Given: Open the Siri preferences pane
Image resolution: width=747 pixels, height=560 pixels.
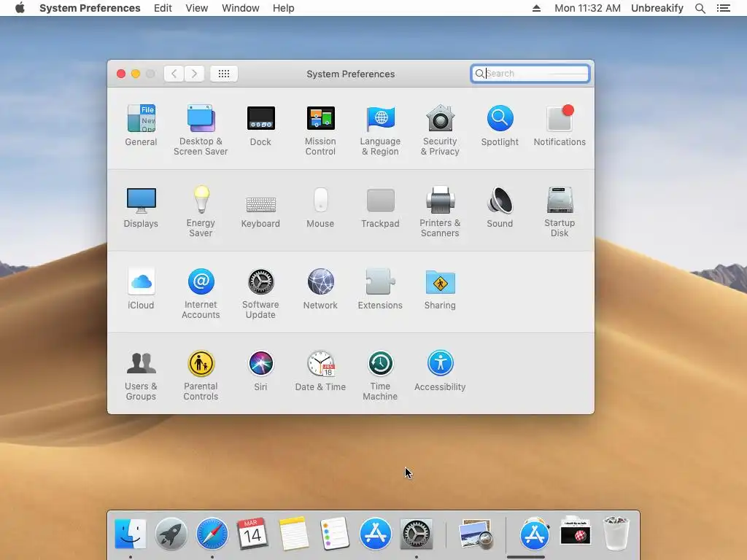Looking at the screenshot, I should (260, 371).
